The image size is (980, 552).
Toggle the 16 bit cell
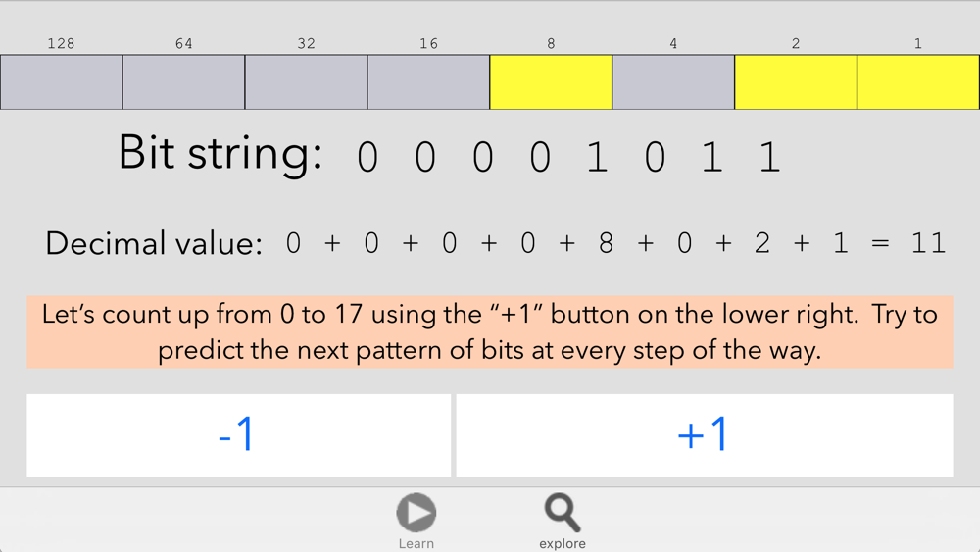429,82
